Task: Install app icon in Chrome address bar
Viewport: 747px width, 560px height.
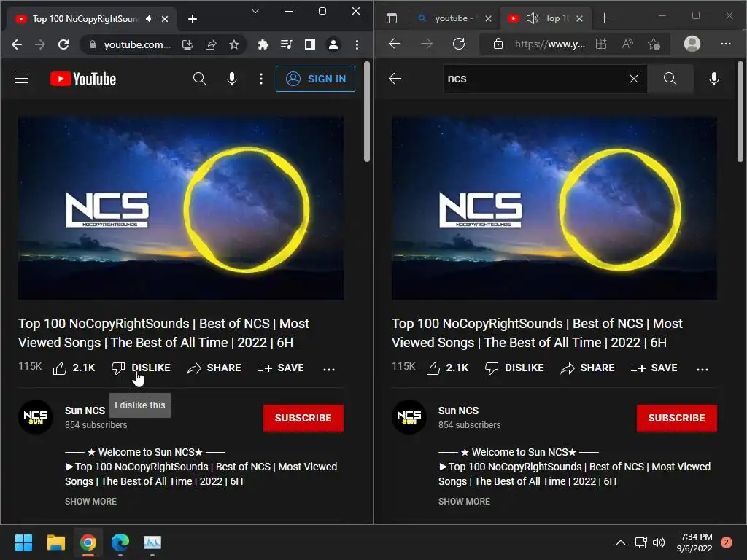Action: point(187,44)
